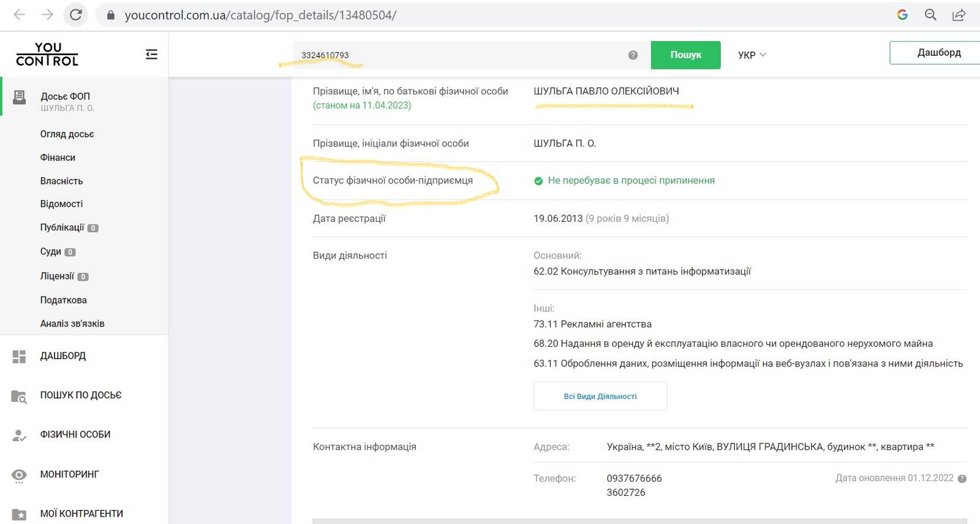Open the language dropdown УКР
980x524 pixels.
click(752, 55)
